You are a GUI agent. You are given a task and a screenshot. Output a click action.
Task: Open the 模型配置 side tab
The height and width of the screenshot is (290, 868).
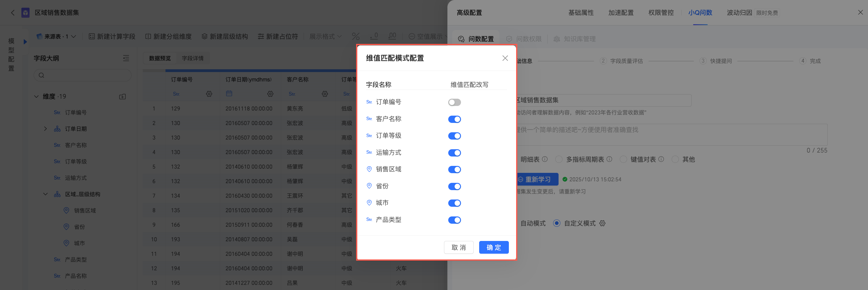point(11,54)
